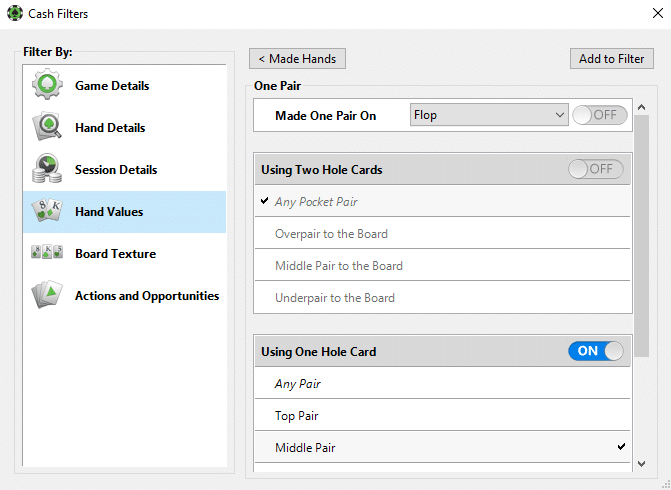671x490 pixels.
Task: Select the Top Pair option
Action: click(442, 416)
